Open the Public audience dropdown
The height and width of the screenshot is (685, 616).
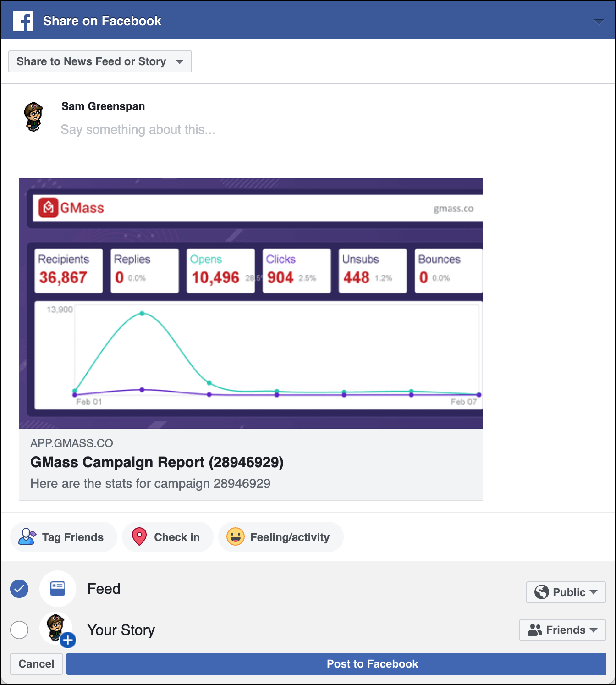(x=566, y=592)
